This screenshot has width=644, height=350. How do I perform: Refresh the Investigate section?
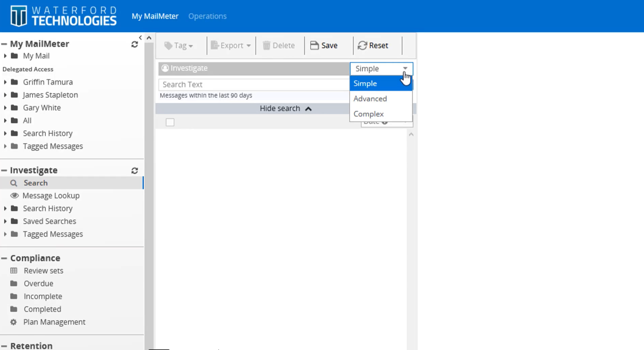pyautogui.click(x=134, y=171)
